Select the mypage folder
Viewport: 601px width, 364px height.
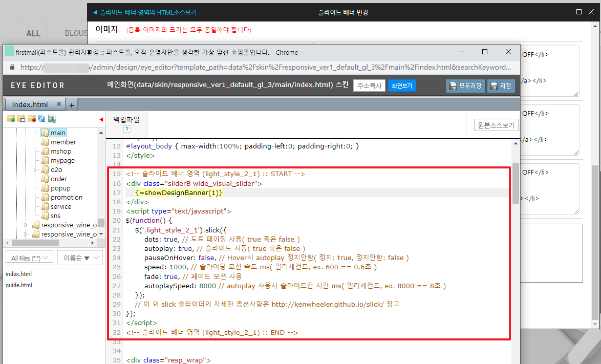click(x=62, y=161)
